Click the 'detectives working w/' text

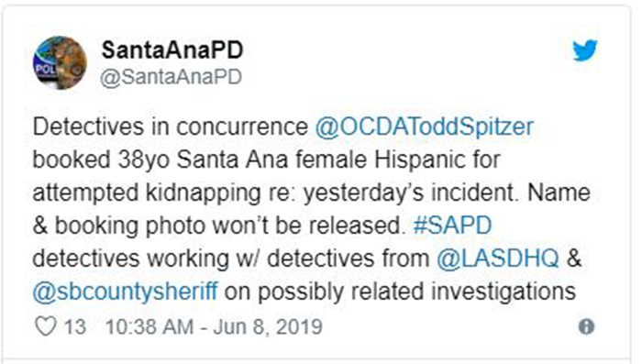click(x=146, y=259)
